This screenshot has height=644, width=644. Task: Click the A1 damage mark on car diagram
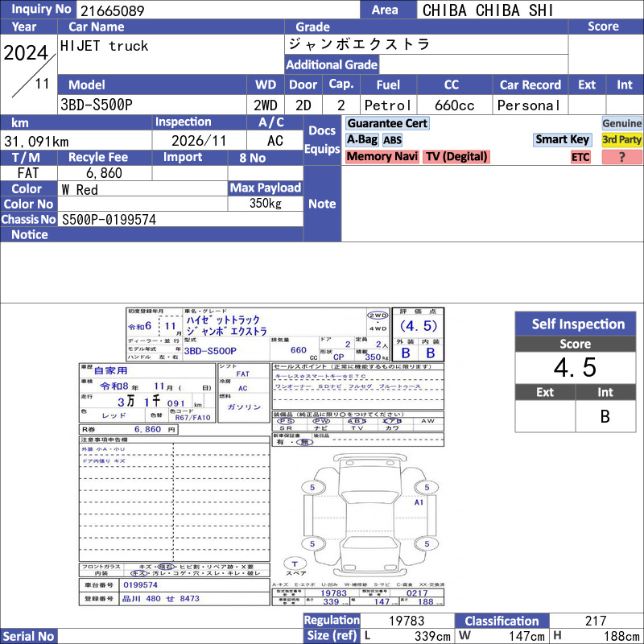[x=419, y=502]
